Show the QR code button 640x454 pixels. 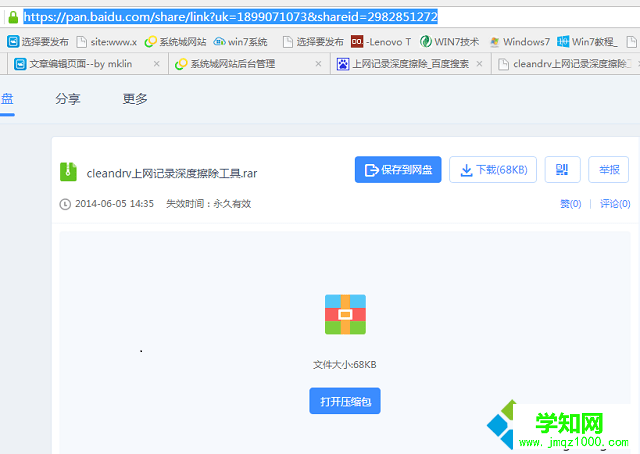pyautogui.click(x=562, y=169)
